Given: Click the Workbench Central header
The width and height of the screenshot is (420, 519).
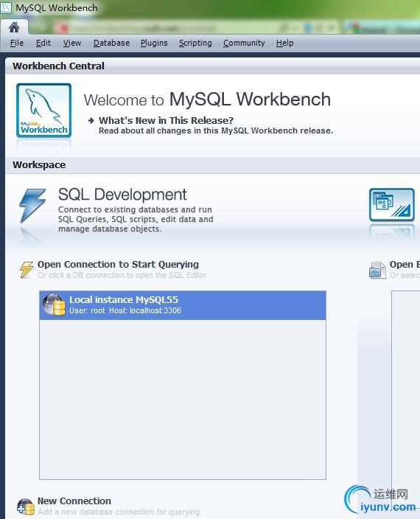Looking at the screenshot, I should tap(58, 66).
